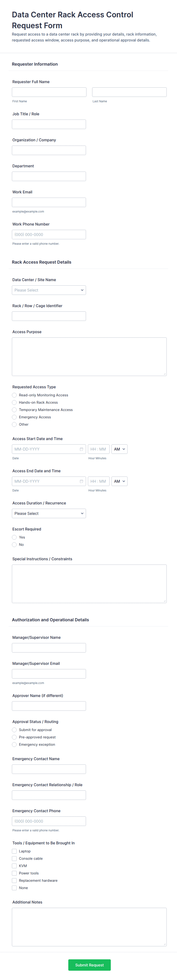The height and width of the screenshot is (980, 177).
Task: Click the Access Purpose text area
Action: click(89, 357)
